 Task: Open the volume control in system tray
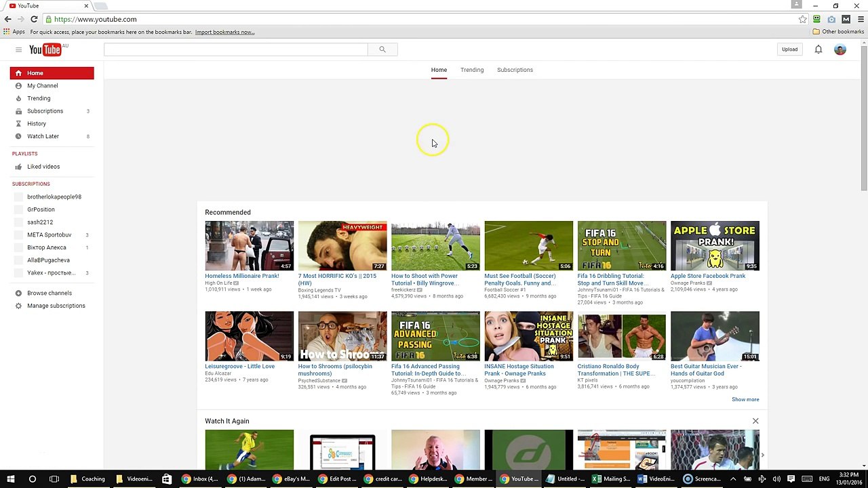pos(776,479)
